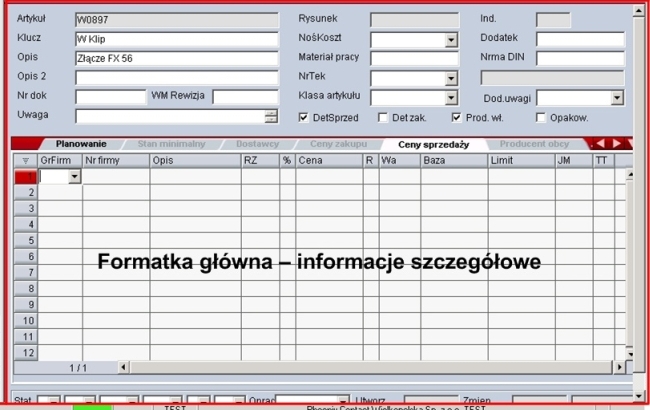
Task: Enable the Det zak. checkbox
Action: pos(383,118)
